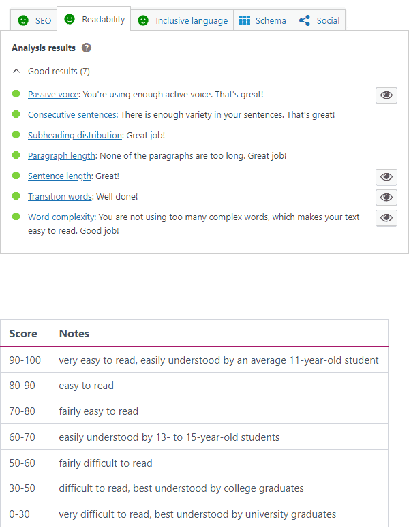411x532 pixels.
Task: Open the SEO tab
Action: pos(33,20)
